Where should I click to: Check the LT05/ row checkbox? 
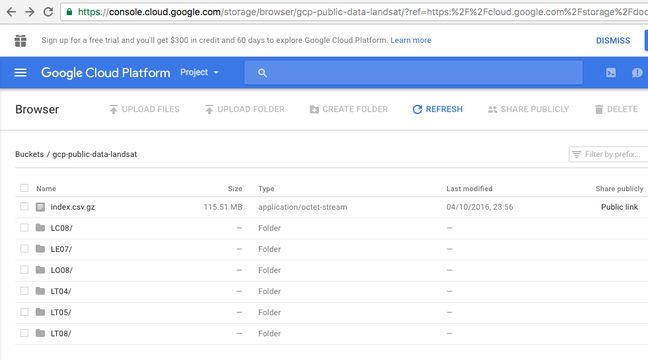(24, 312)
